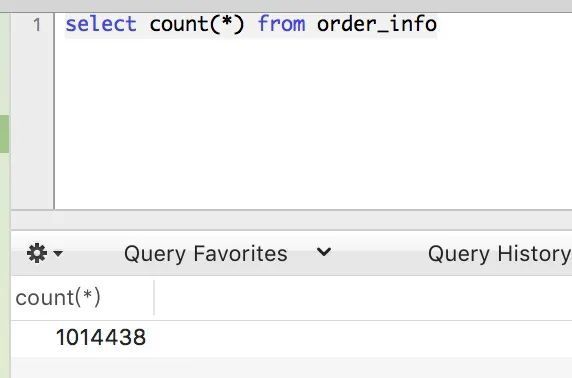Open the gear actions menu
572x378 pixels.
coord(37,253)
